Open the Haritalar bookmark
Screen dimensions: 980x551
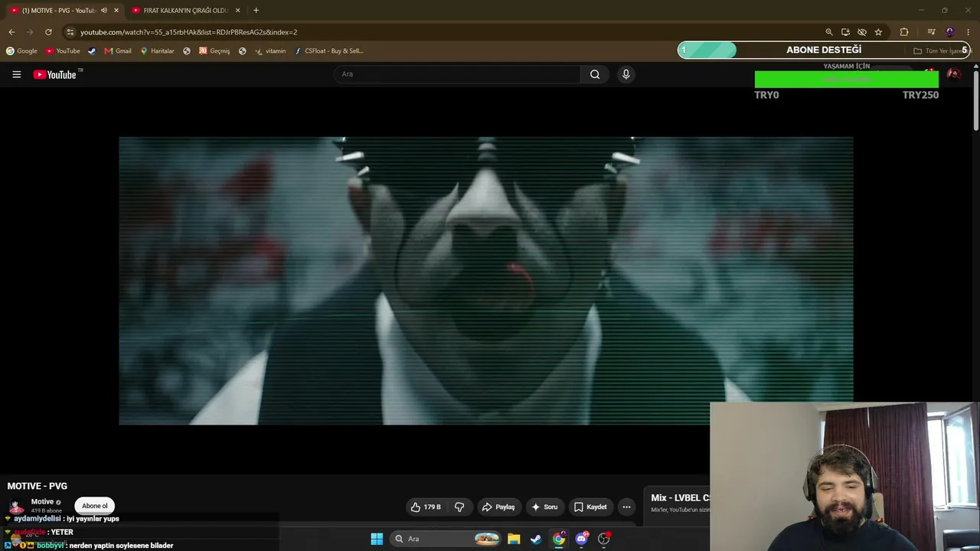157,51
